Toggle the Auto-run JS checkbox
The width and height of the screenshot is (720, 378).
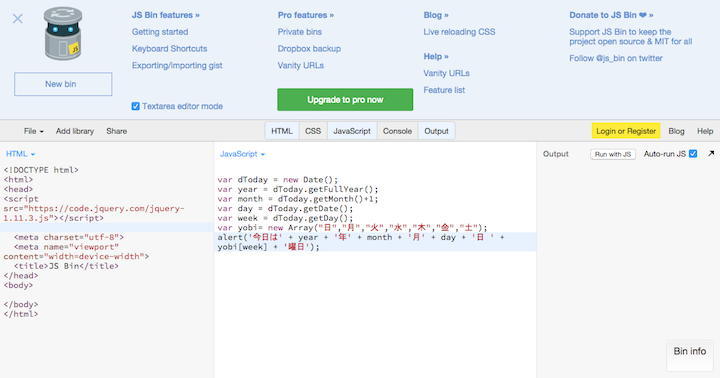pyautogui.click(x=693, y=153)
